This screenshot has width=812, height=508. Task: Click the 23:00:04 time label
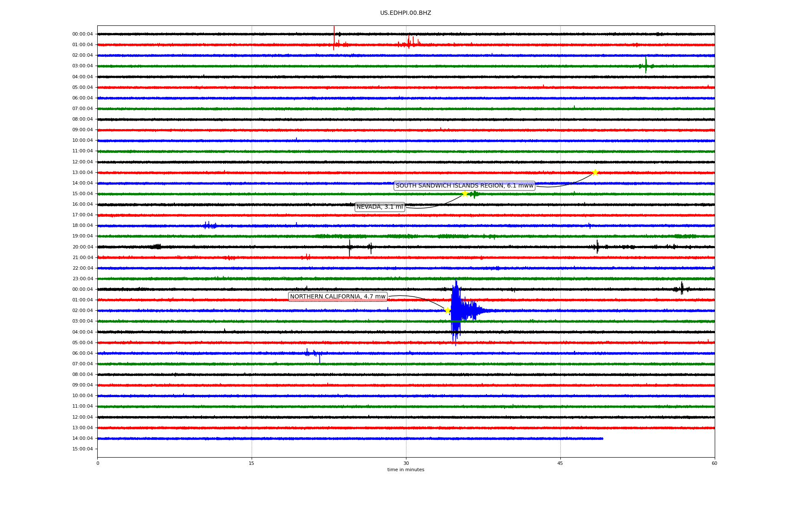click(x=82, y=279)
